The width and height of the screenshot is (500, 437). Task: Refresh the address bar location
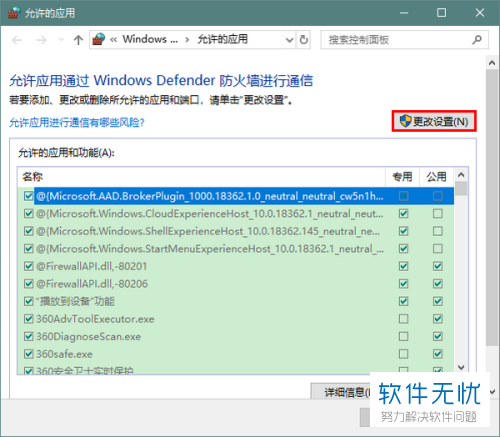pyautogui.click(x=304, y=40)
